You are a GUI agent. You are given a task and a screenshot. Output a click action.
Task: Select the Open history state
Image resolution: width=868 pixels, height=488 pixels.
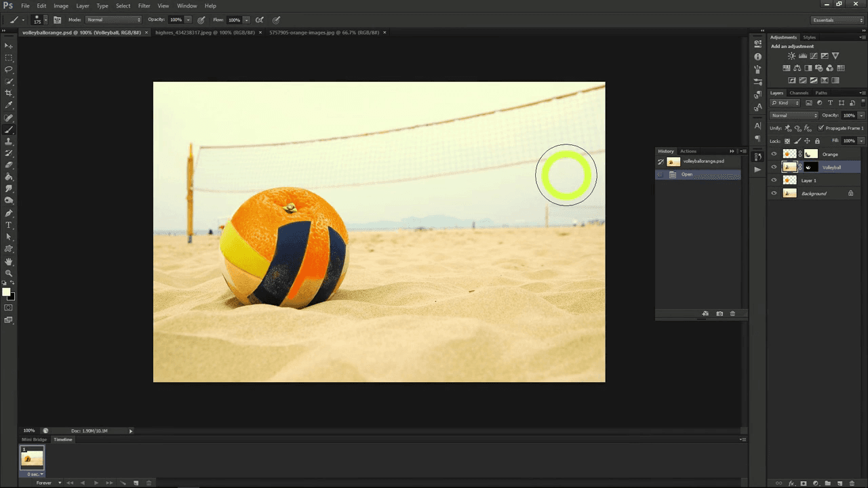pos(698,174)
